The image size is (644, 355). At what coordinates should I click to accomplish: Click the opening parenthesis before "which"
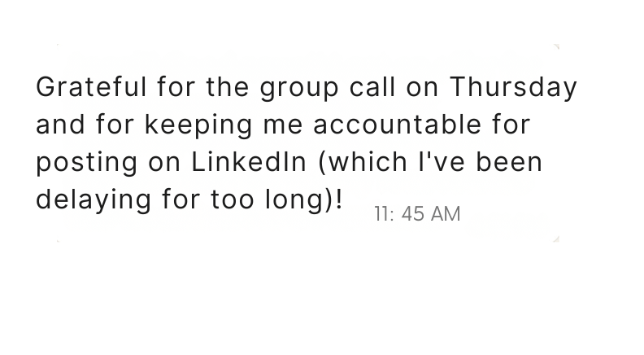[x=323, y=163]
